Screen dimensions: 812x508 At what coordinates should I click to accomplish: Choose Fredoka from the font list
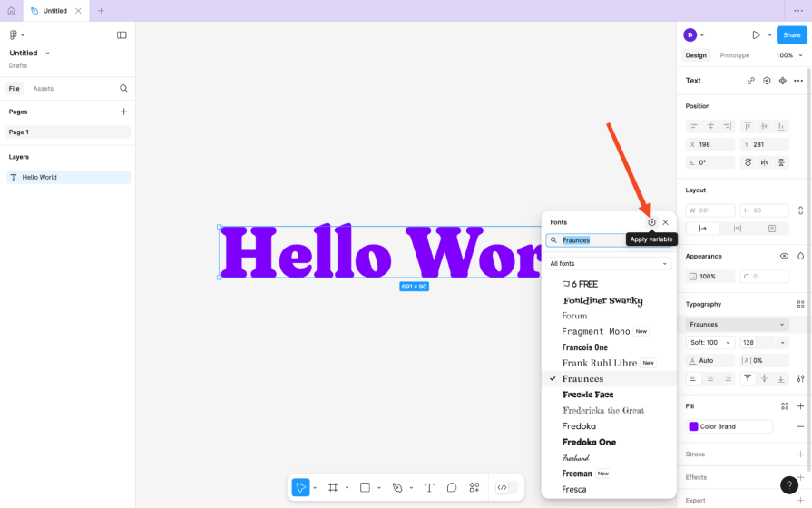click(579, 426)
